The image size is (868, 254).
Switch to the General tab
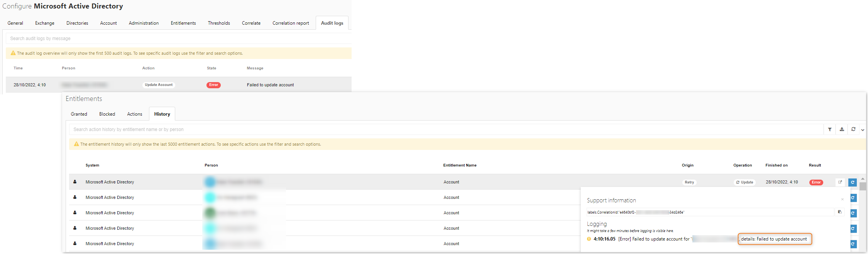pos(15,23)
